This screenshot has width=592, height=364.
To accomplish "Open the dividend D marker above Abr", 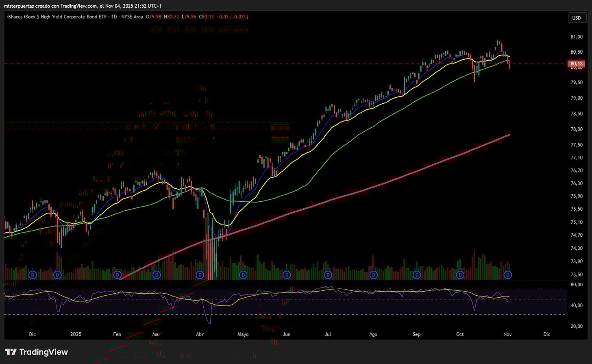I will point(200,275).
